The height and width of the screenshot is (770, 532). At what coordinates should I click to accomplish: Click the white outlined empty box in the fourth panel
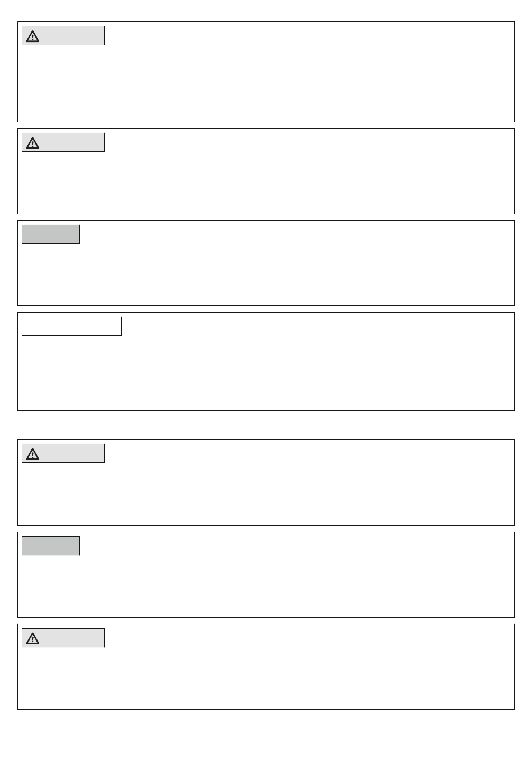pos(72,326)
